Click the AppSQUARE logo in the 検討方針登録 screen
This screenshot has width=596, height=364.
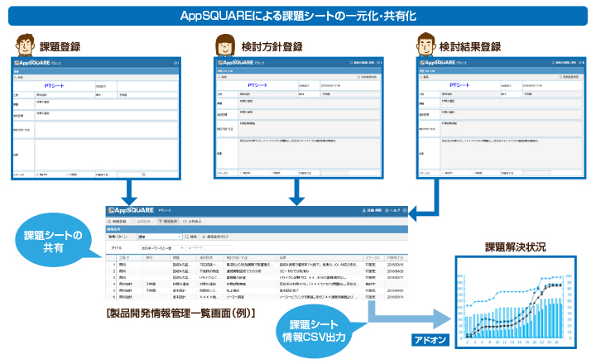coord(236,62)
